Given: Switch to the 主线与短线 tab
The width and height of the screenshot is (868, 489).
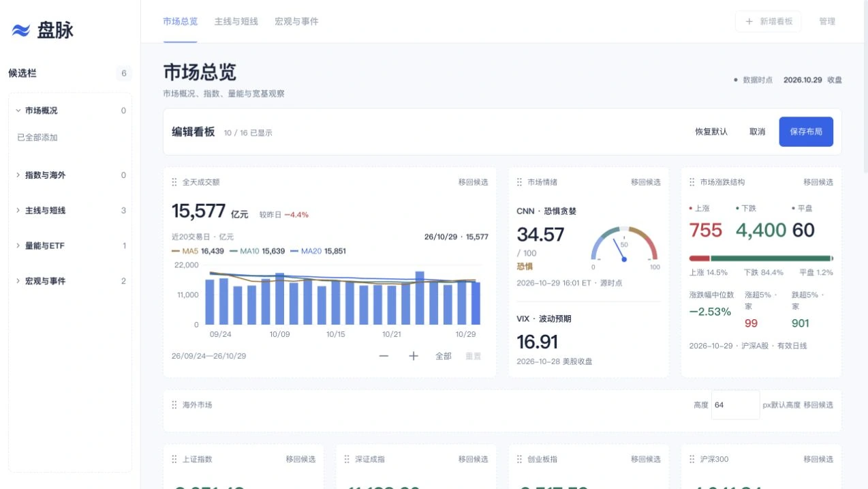Looking at the screenshot, I should tap(236, 21).
